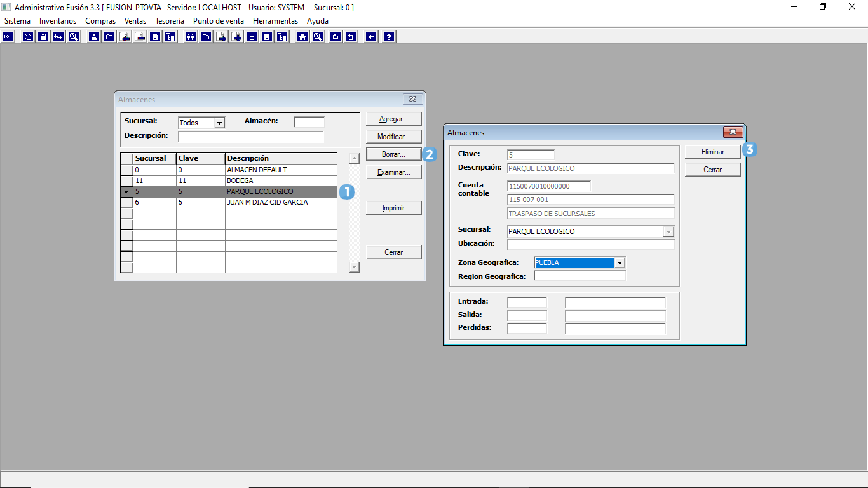Click the first Salida input field
Image resolution: width=868 pixels, height=488 pixels.
(x=527, y=316)
